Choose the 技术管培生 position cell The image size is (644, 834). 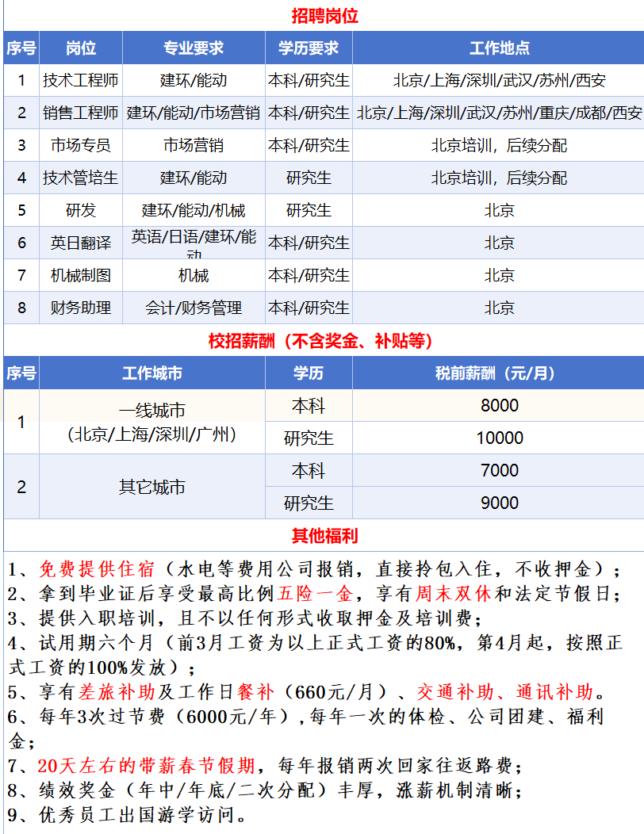coord(81,178)
